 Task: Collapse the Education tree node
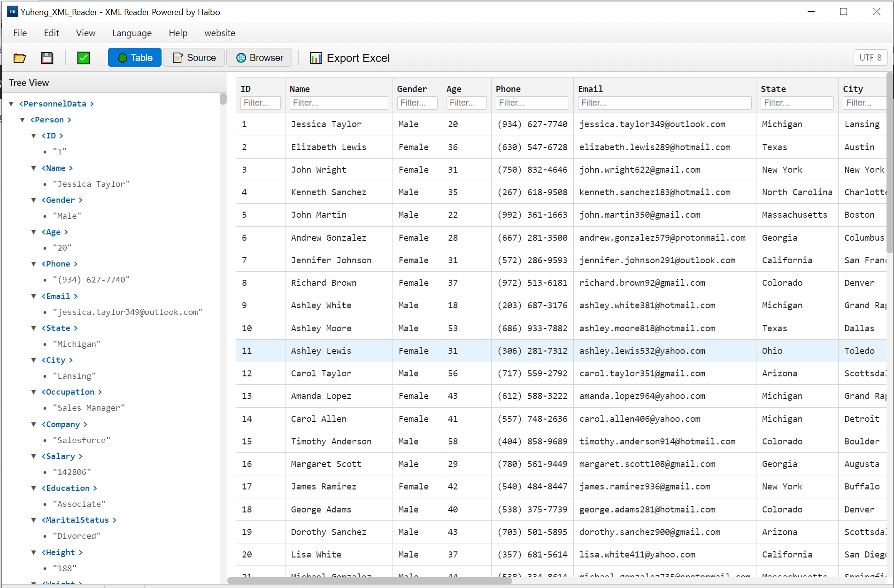click(x=34, y=488)
